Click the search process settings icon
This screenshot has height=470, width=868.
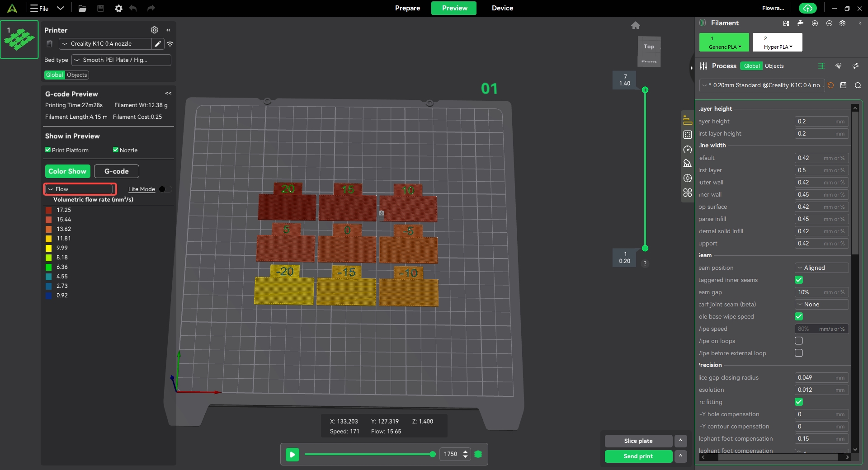pos(858,85)
